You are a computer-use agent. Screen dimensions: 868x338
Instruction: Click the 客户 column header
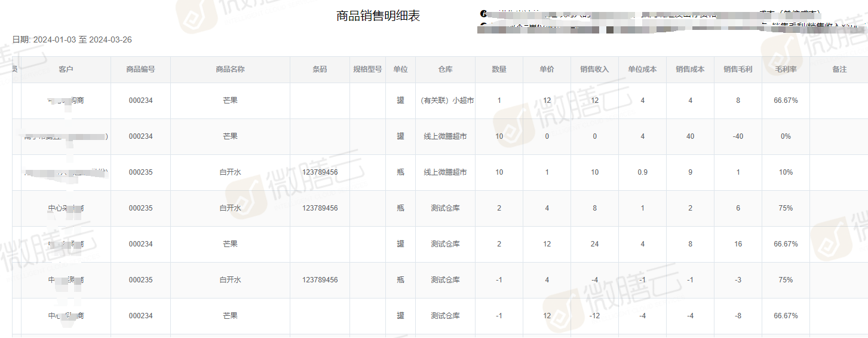pos(66,69)
